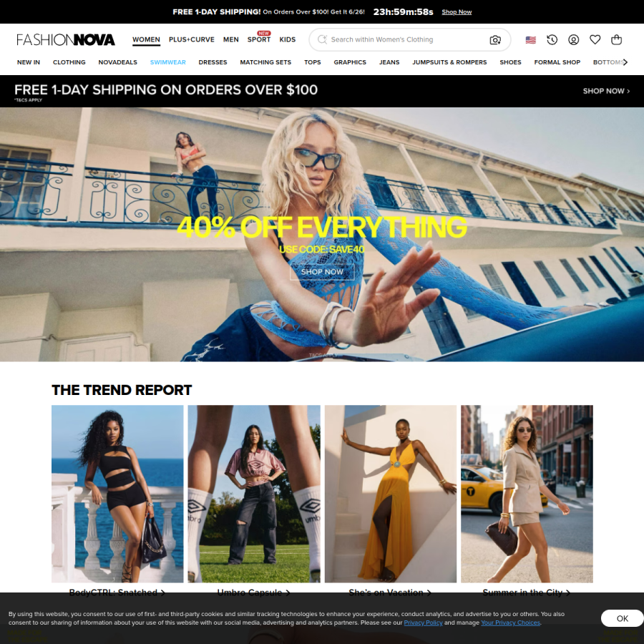Open BodyCTRL: Snatched trend image
The image size is (644, 644).
pos(117,494)
